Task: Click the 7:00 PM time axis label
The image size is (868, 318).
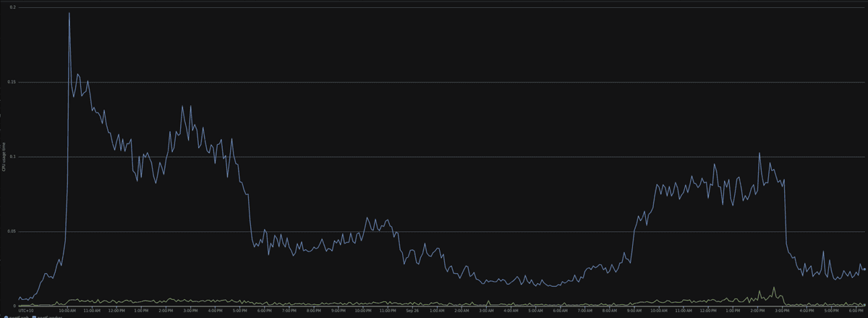Action: click(x=289, y=310)
